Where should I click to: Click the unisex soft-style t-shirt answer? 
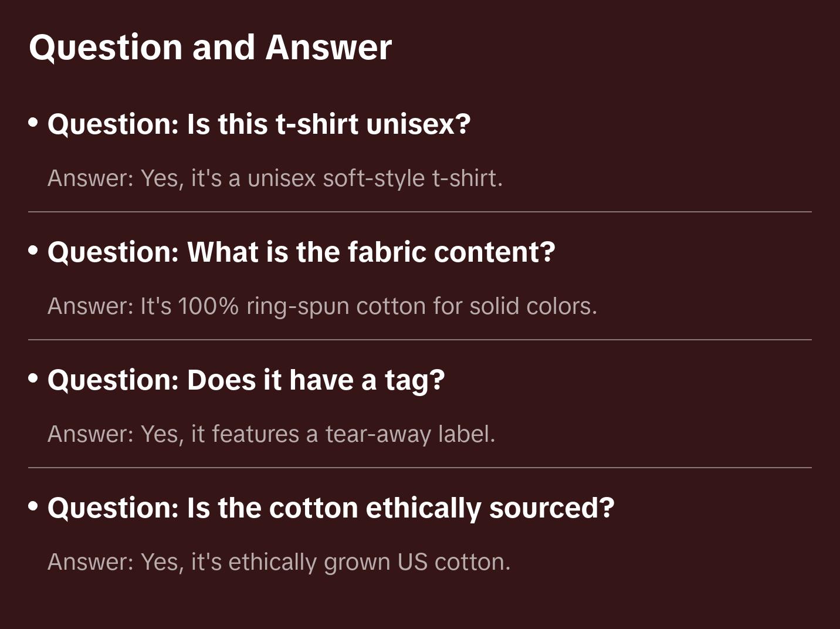(x=275, y=178)
